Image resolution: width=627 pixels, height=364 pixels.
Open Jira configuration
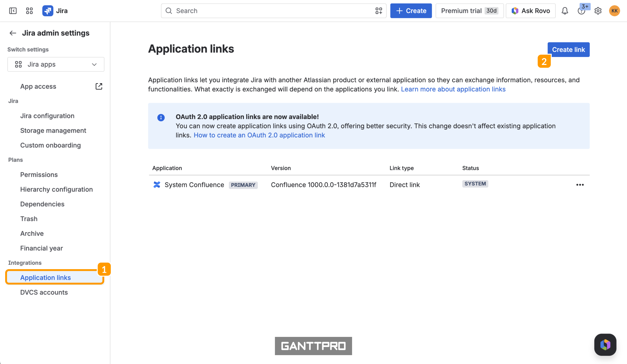[x=47, y=116]
